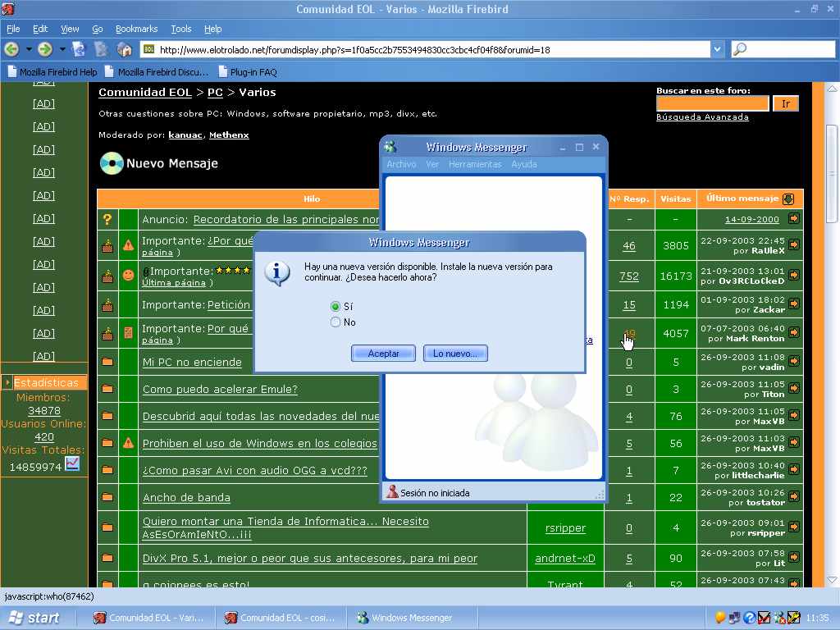
Task: Click reply count 752 link
Action: (629, 276)
